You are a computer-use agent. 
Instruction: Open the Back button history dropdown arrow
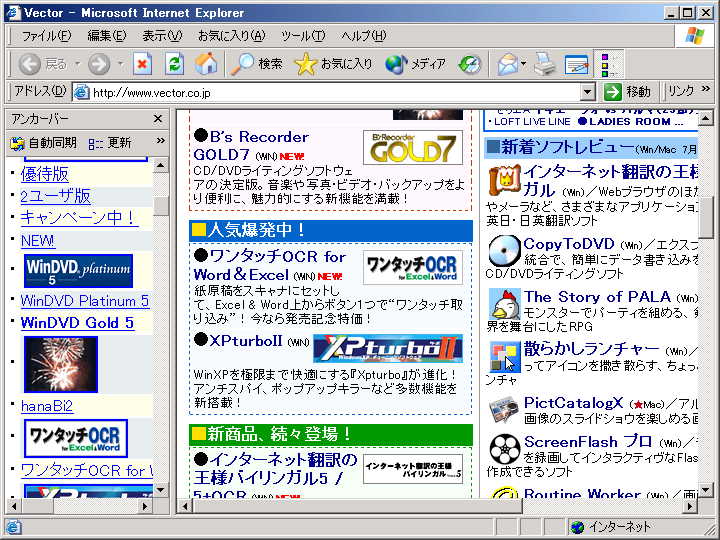point(78,64)
